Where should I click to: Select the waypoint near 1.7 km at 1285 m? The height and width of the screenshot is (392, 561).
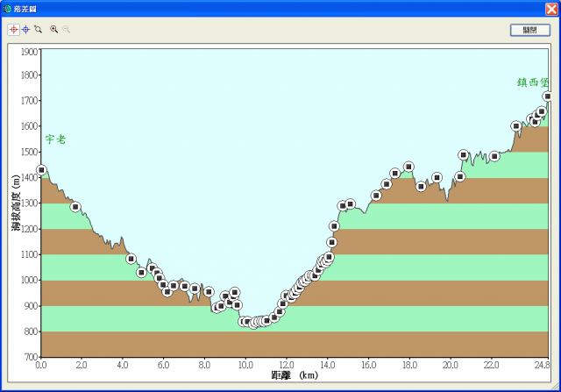[x=75, y=207]
